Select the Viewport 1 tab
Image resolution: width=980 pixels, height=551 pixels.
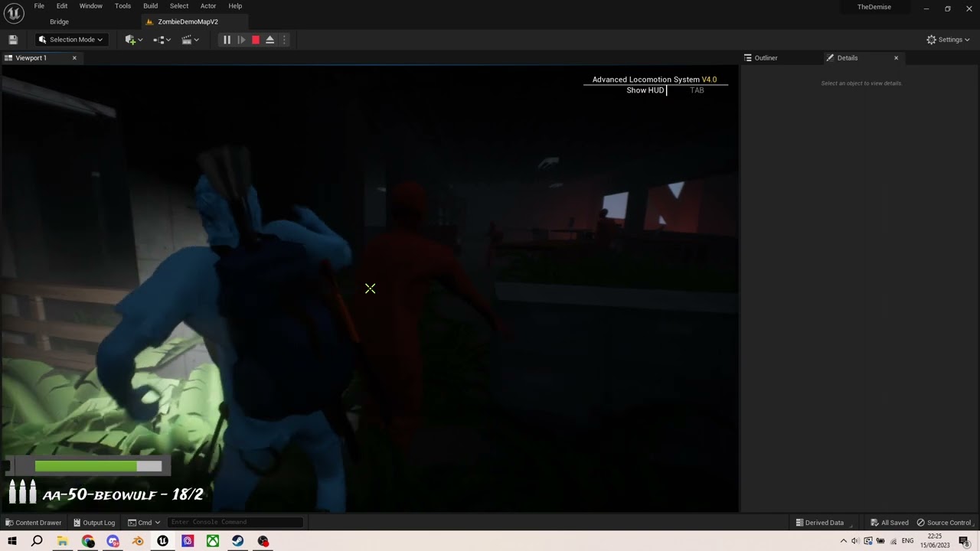click(x=31, y=58)
